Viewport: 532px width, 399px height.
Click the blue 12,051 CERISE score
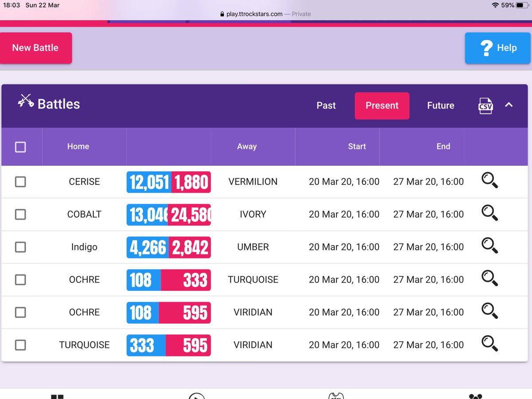coord(149,182)
